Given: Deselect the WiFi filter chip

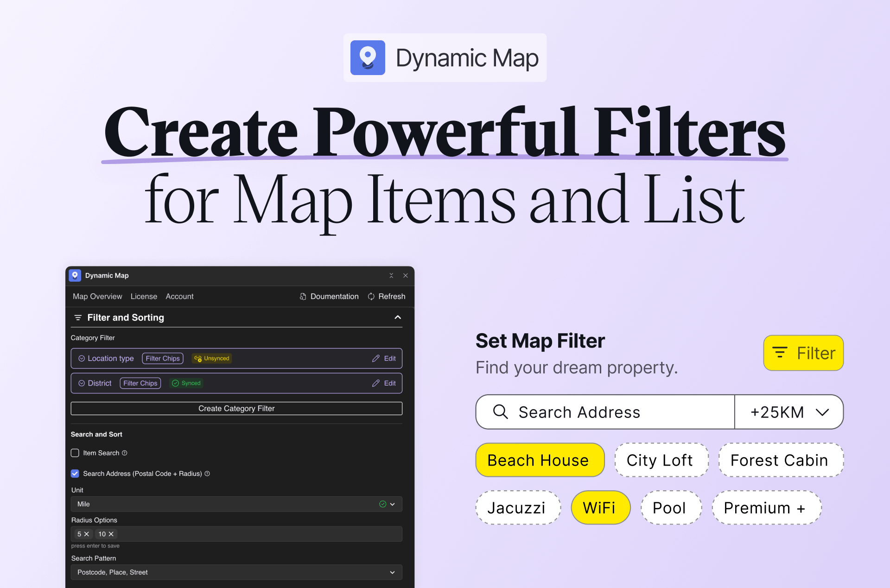Looking at the screenshot, I should (x=601, y=508).
